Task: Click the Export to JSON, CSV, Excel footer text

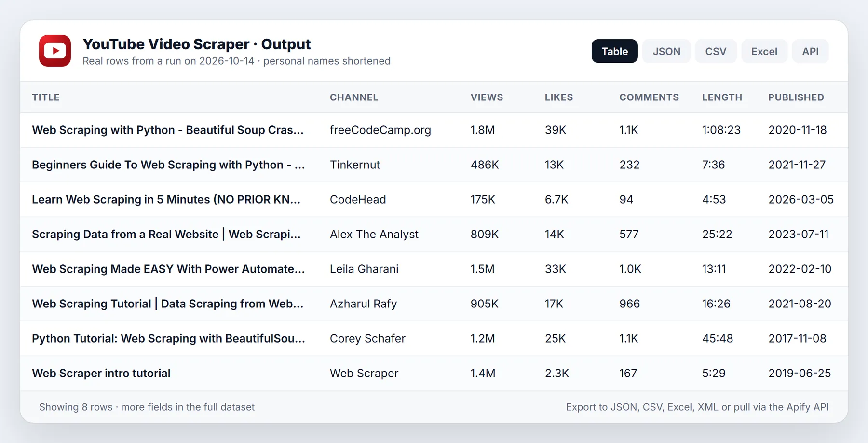Action: [x=697, y=407]
